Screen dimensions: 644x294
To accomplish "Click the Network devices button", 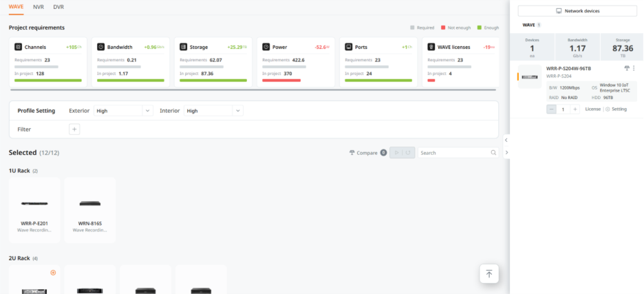I will pyautogui.click(x=577, y=11).
